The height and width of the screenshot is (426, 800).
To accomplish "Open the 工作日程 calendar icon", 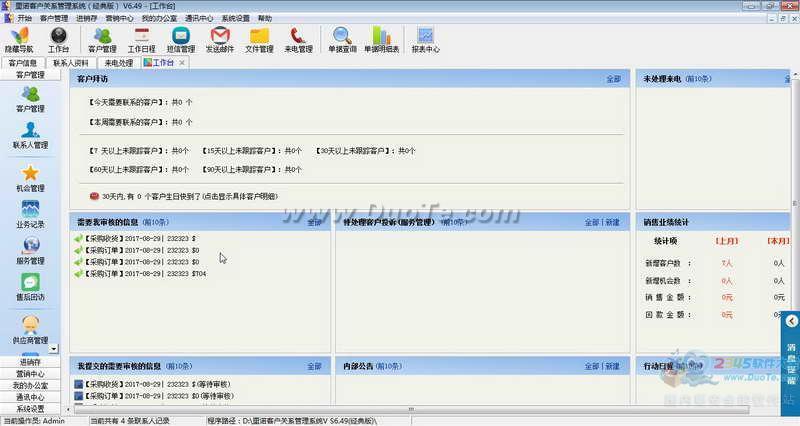I will 141,40.
